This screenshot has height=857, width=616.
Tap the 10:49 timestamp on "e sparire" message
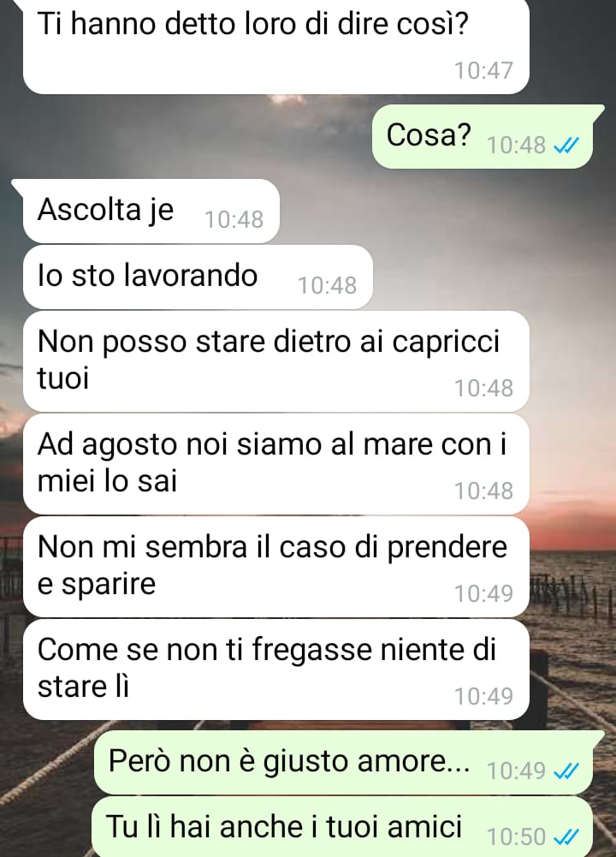pyautogui.click(x=484, y=593)
